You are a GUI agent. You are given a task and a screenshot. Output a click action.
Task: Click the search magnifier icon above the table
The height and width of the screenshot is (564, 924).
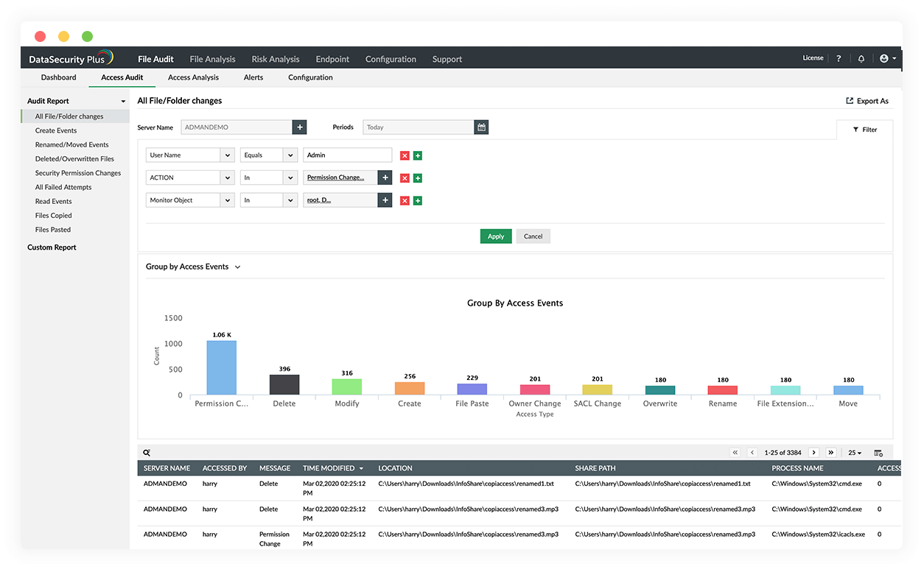(147, 453)
